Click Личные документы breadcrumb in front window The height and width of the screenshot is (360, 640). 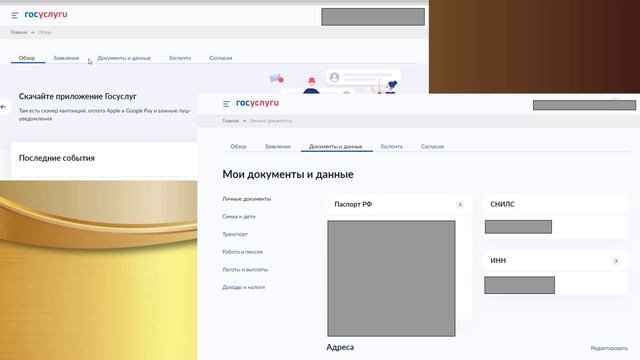click(x=271, y=121)
